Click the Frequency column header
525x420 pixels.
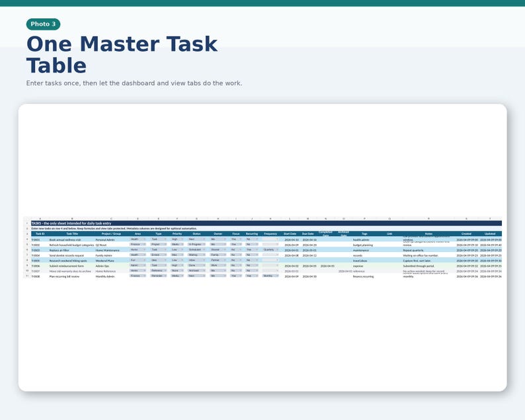tap(270, 233)
